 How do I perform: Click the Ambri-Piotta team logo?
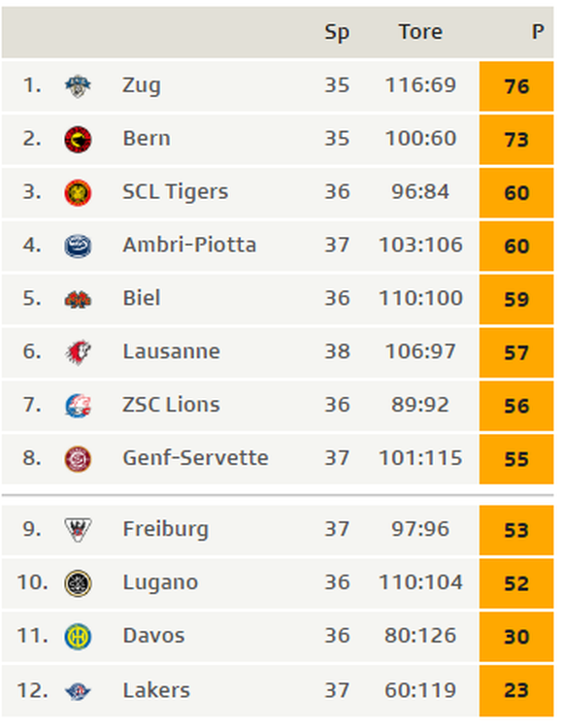tap(78, 247)
